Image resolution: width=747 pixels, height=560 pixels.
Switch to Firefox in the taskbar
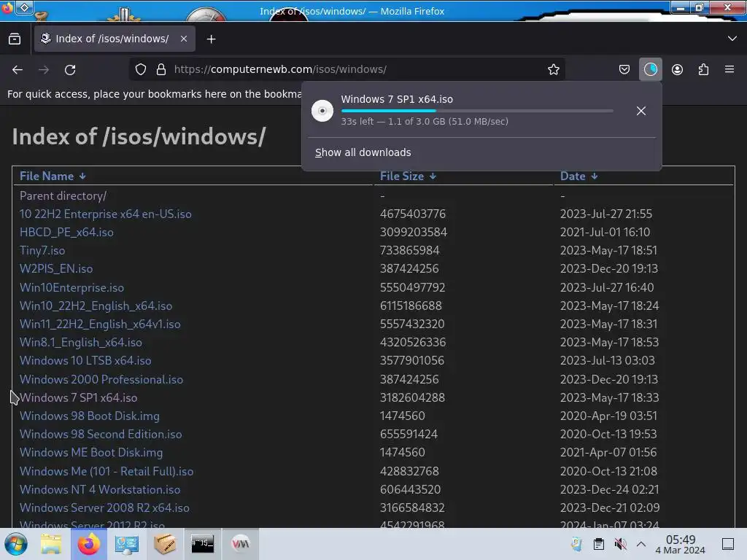point(89,544)
